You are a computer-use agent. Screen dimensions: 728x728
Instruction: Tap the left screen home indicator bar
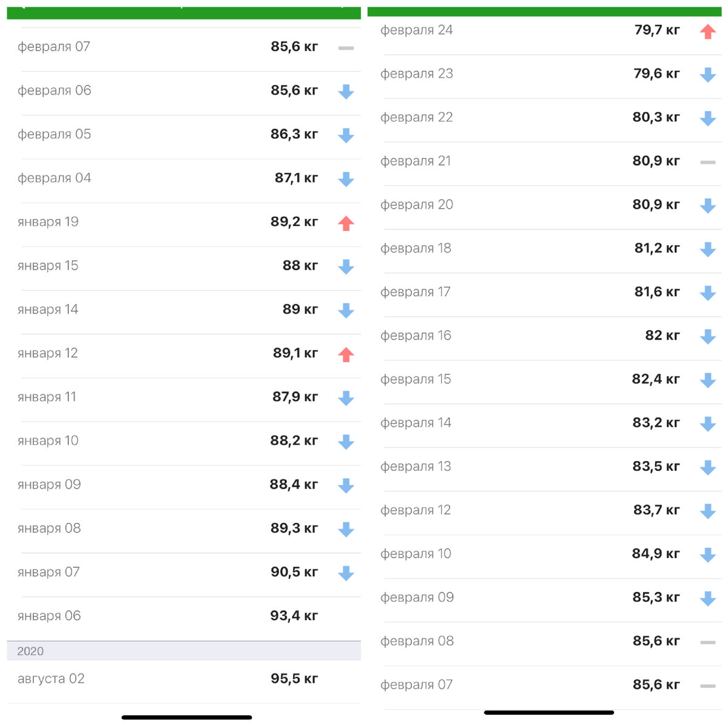click(x=186, y=717)
